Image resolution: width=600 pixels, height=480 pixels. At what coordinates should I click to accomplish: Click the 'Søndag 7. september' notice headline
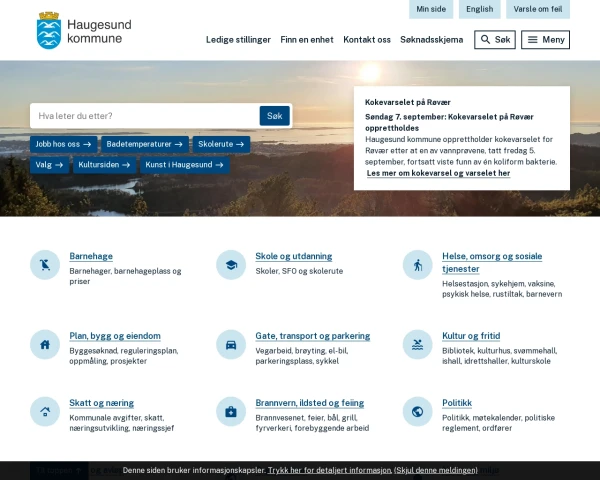(449, 122)
